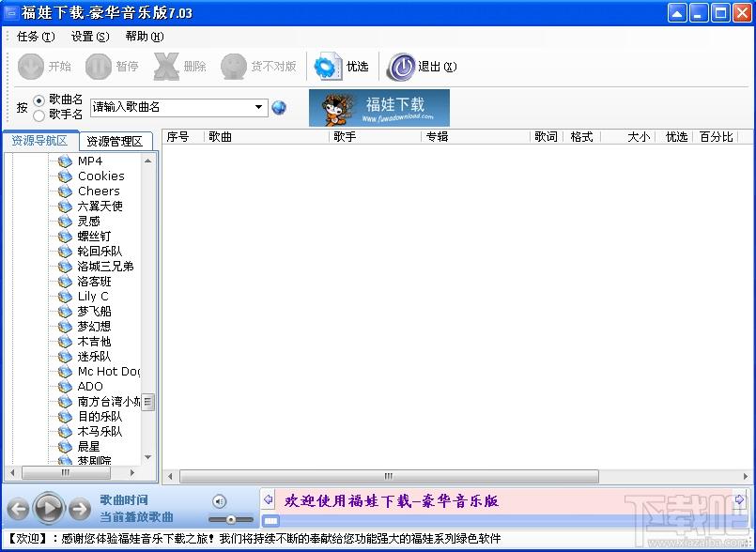Click the speaker mute icon
The width and height of the screenshot is (756, 552).
[219, 502]
